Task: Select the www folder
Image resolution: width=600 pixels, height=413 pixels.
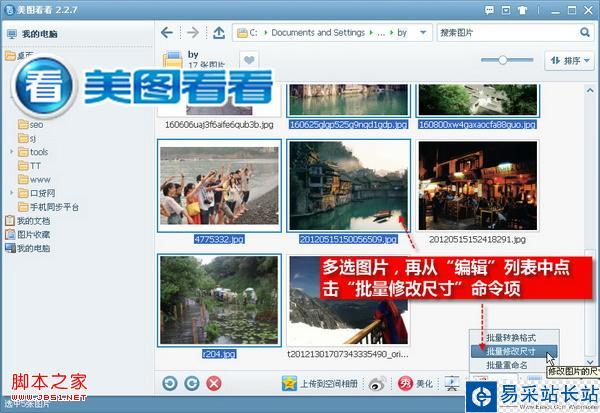Action: [x=34, y=180]
